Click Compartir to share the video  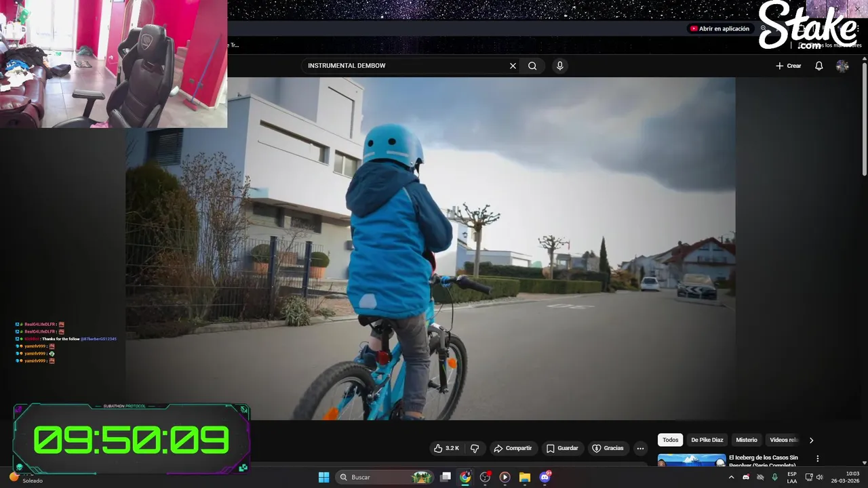513,448
